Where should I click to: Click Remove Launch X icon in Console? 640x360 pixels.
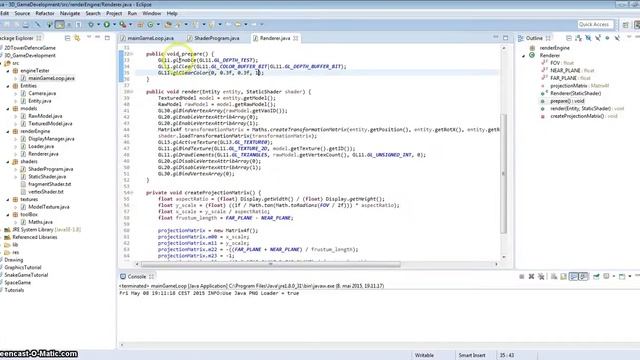[531, 277]
